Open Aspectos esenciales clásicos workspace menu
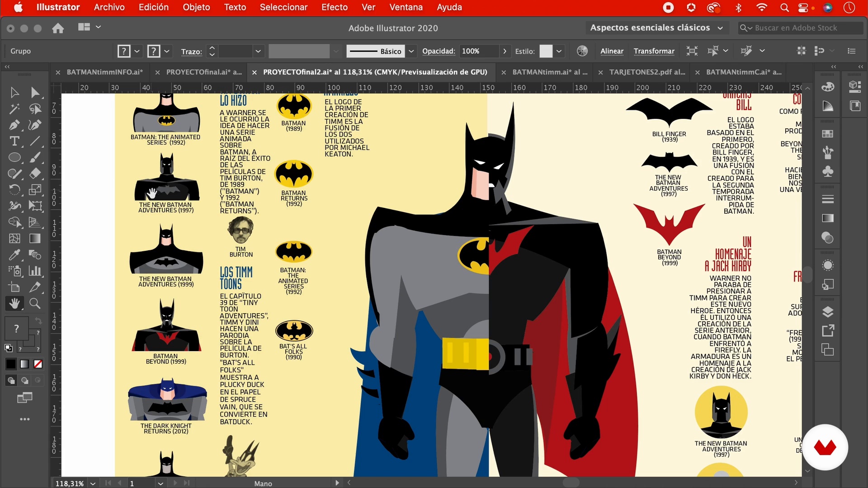Image resolution: width=868 pixels, height=488 pixels. pos(656,28)
